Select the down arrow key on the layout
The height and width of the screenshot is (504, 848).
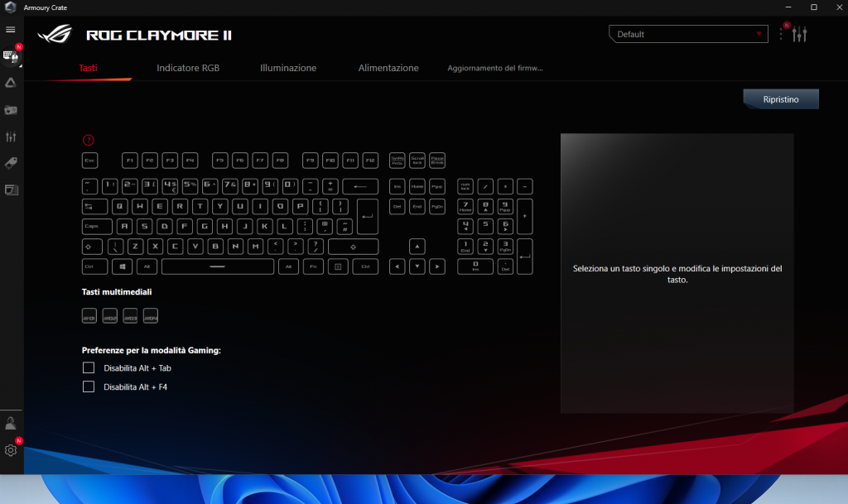417,266
